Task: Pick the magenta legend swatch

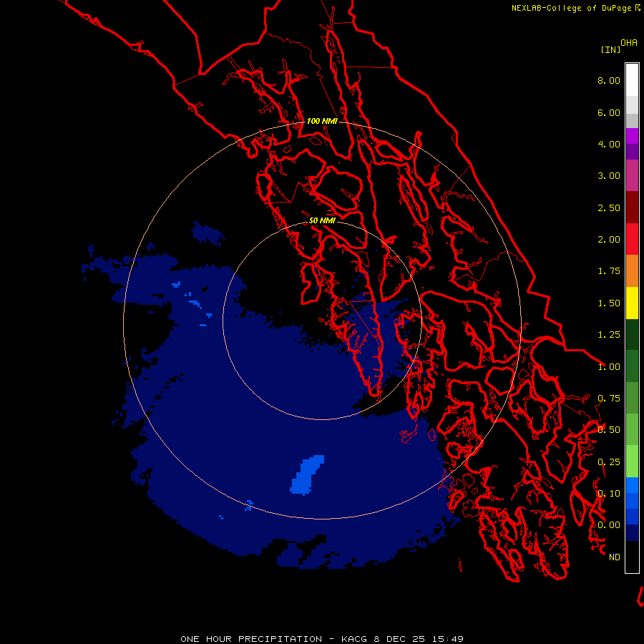Action: [632, 136]
